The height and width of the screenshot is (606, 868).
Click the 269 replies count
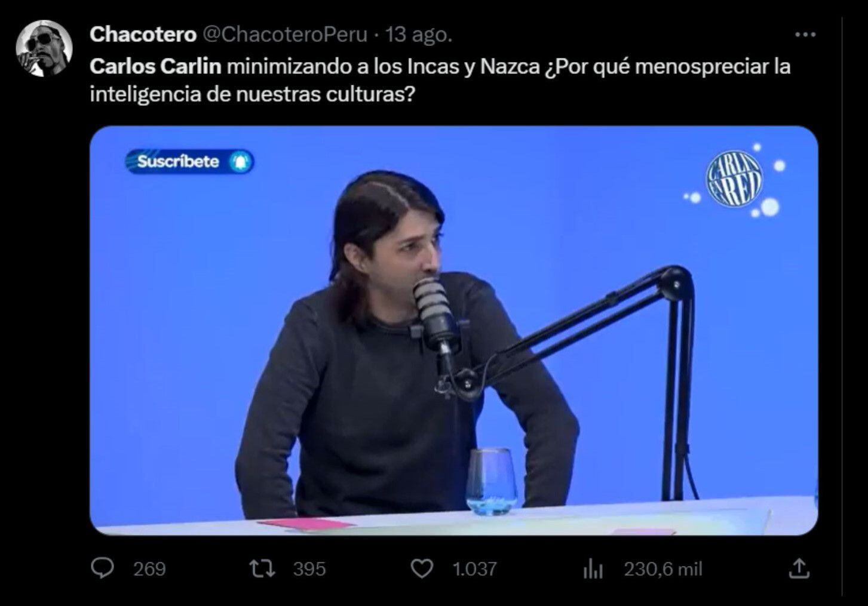tap(149, 569)
